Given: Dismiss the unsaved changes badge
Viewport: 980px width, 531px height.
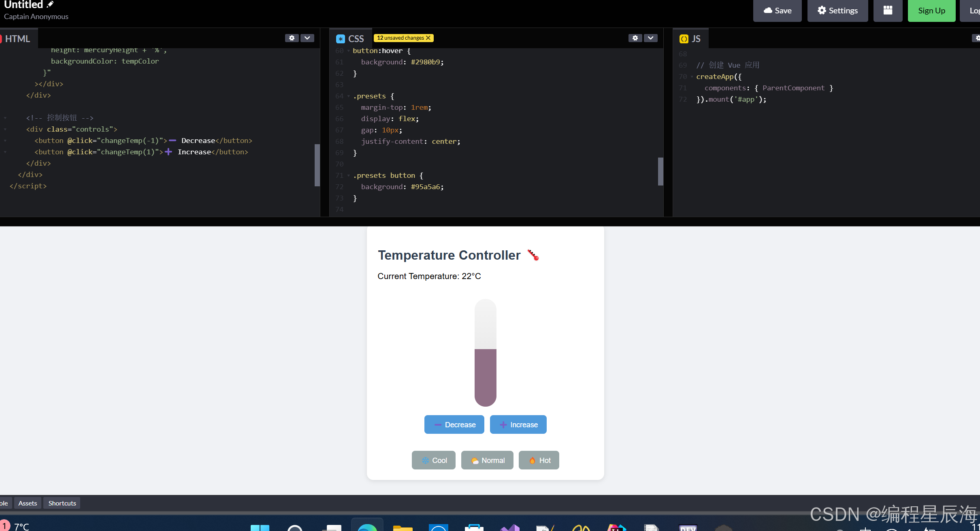Looking at the screenshot, I should (428, 38).
